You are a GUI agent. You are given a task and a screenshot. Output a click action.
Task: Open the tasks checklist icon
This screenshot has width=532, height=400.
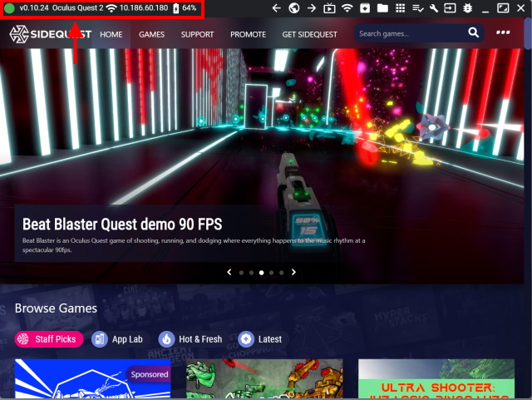(417, 7)
